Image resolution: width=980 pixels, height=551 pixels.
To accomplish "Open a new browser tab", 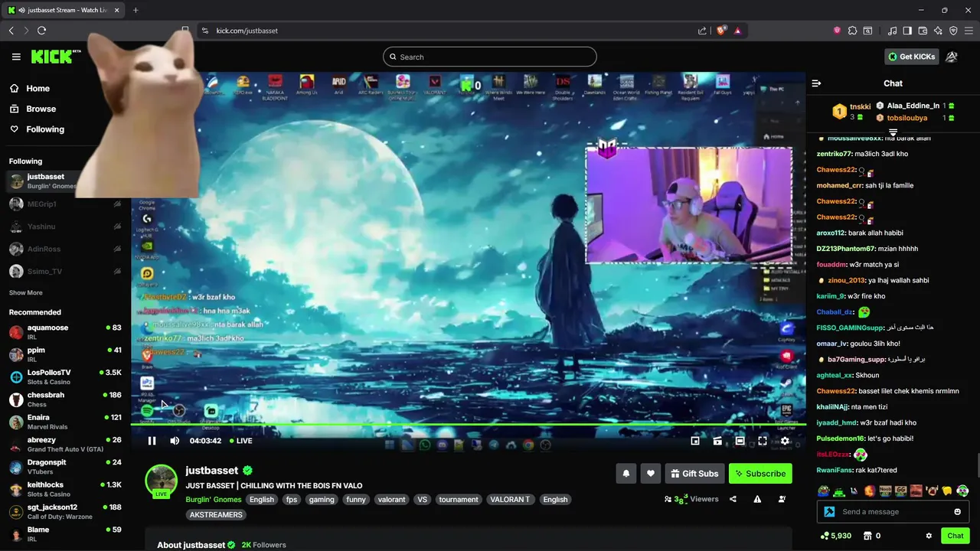I will click(x=136, y=10).
